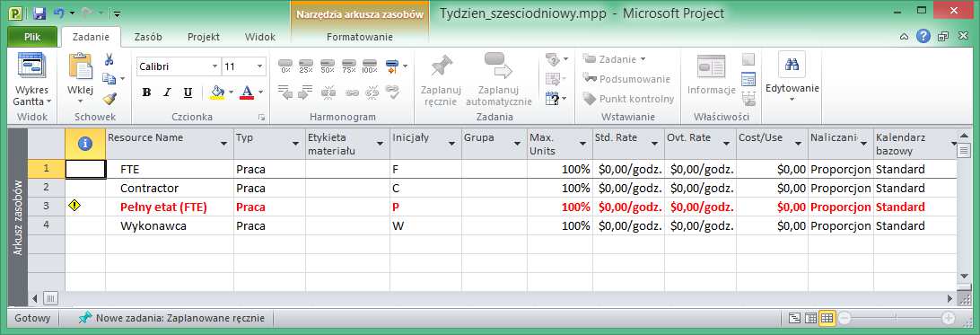Viewport: 980px width, 335px height.
Task: Minimize the ribbon with the caret button
Action: (904, 37)
